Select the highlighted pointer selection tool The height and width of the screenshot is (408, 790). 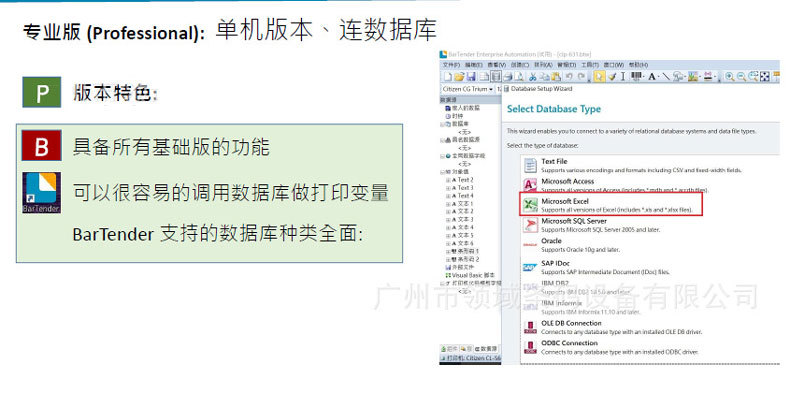point(600,77)
